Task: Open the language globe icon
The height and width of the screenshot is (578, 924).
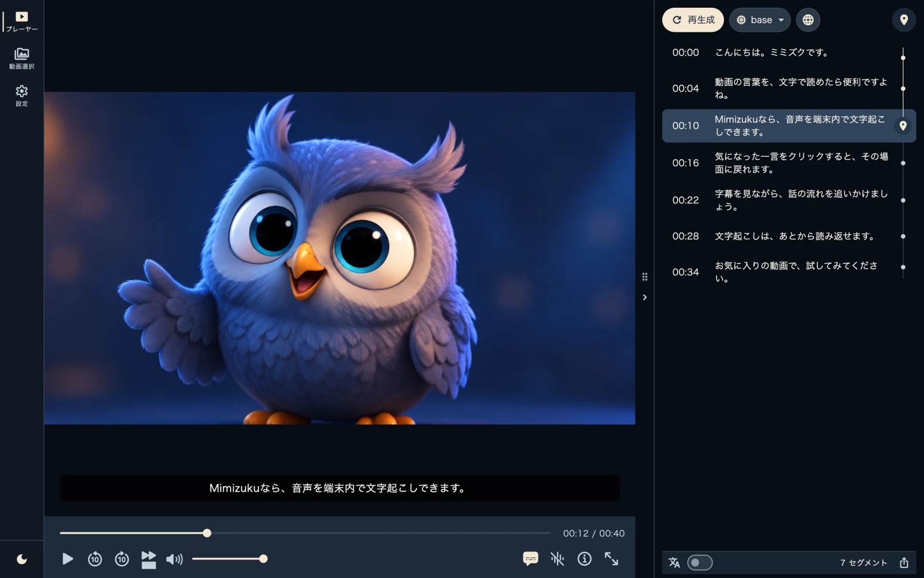Action: point(808,20)
